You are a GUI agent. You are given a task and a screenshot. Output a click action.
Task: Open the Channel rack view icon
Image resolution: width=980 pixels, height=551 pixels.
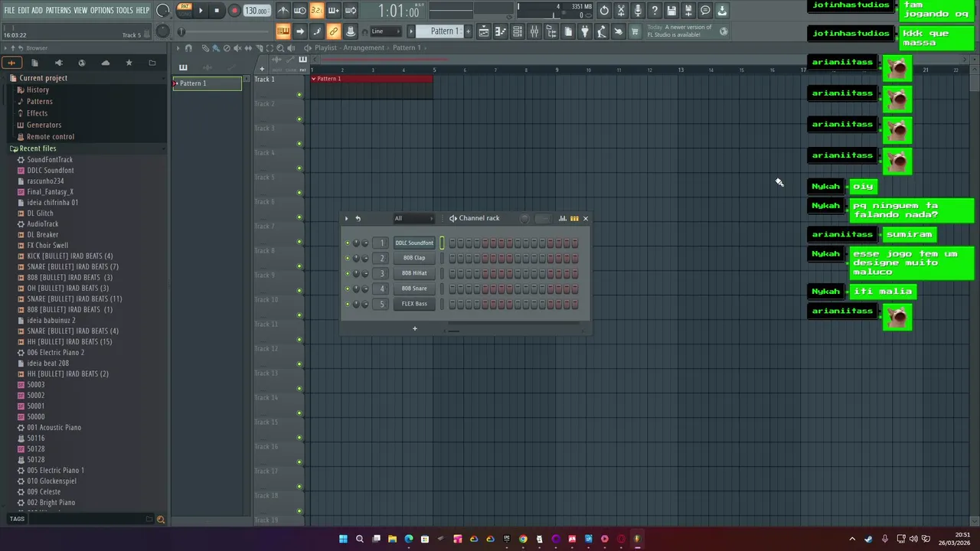click(518, 31)
